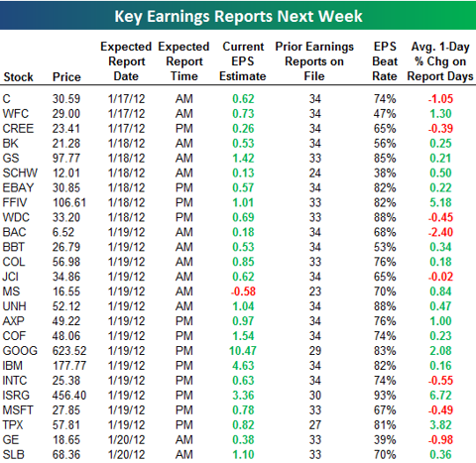Click the EPS estimate 1.42

click(243, 158)
